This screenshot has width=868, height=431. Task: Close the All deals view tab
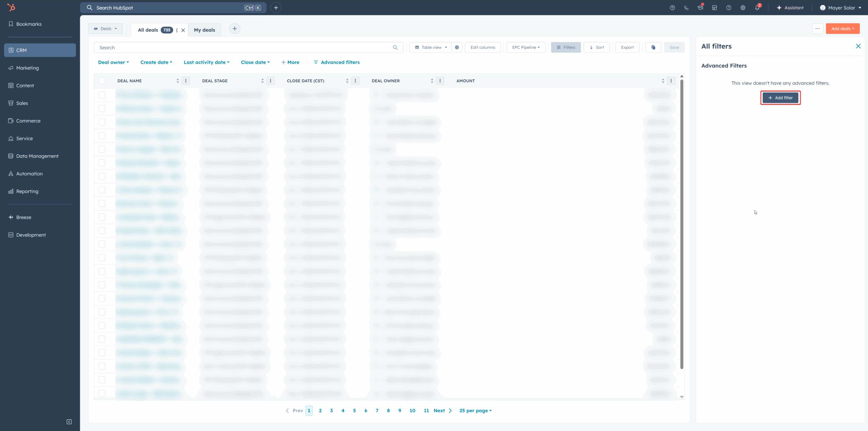(183, 30)
